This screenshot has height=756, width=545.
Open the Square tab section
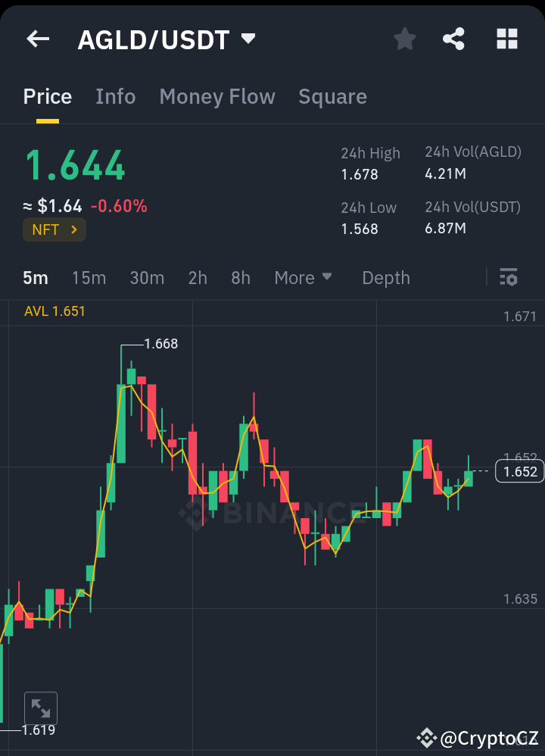332,96
